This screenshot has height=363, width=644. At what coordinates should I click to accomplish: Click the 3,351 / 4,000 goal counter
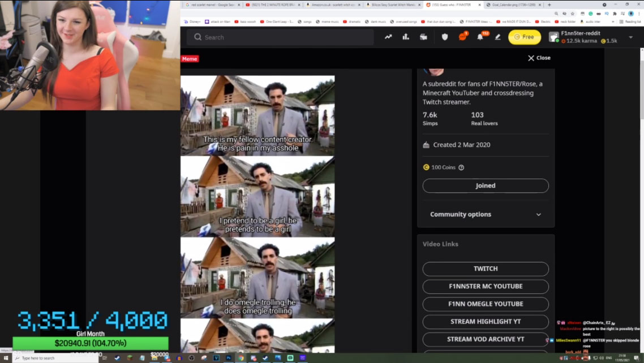coord(92,321)
